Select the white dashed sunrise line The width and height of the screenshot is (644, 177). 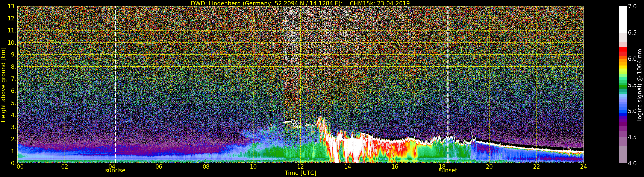[115, 85]
